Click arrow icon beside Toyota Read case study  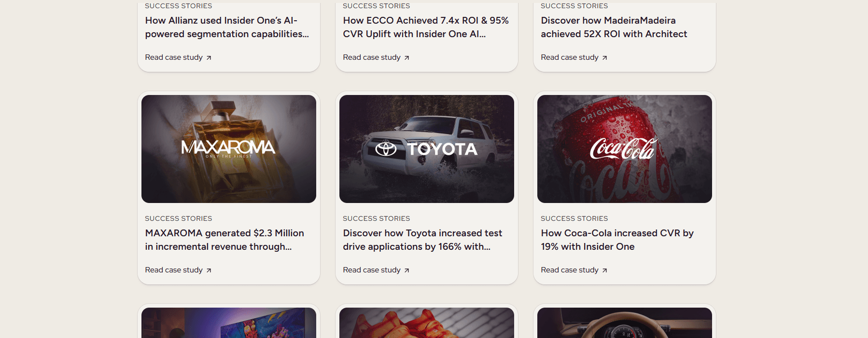click(x=406, y=270)
